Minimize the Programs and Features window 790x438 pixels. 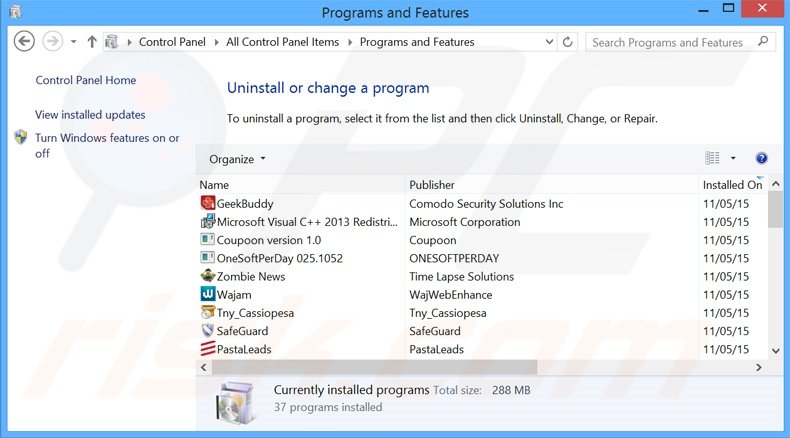pyautogui.click(x=703, y=10)
